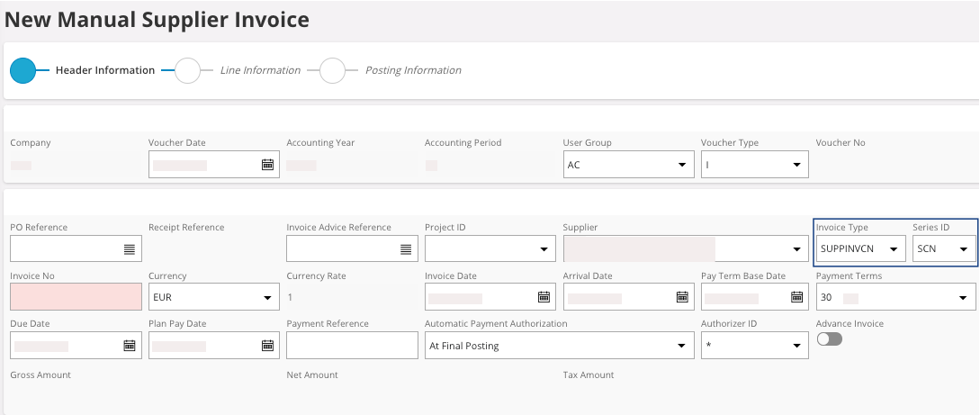
Task: Go to Line Information step
Action: click(187, 70)
